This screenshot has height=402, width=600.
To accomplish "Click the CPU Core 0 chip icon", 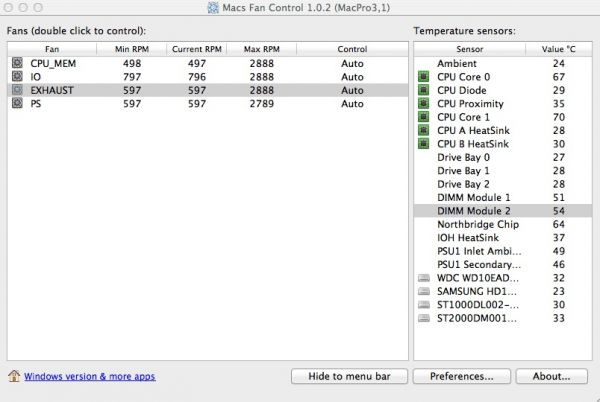I will click(424, 77).
